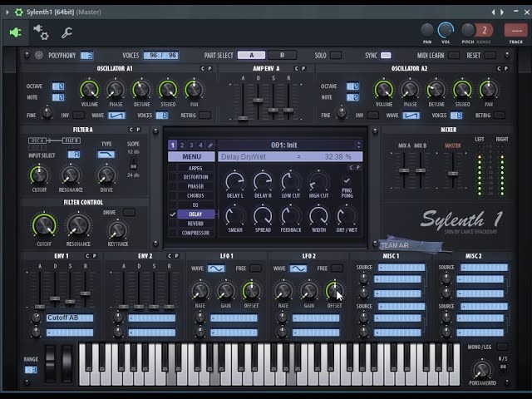Viewport: 532px width, 399px height.
Task: Click the Sylenth1 gear plugin icon
Action: pyautogui.click(x=18, y=12)
